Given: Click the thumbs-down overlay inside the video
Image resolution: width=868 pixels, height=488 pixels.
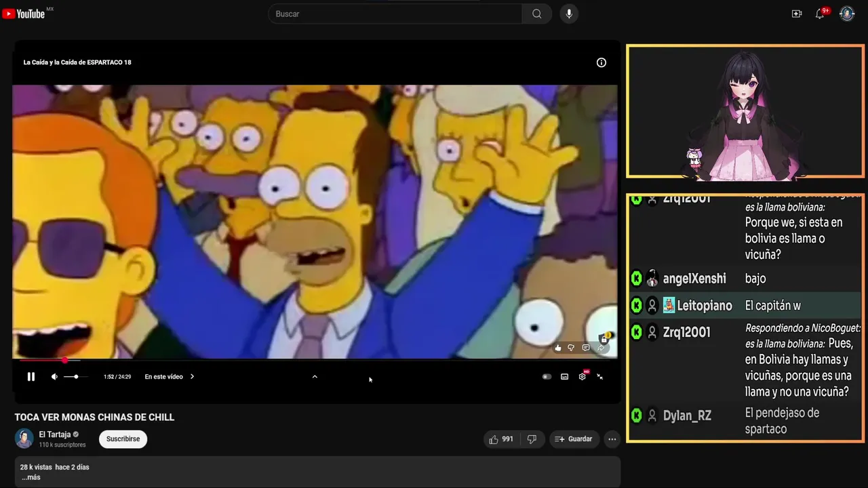Looking at the screenshot, I should (x=571, y=348).
